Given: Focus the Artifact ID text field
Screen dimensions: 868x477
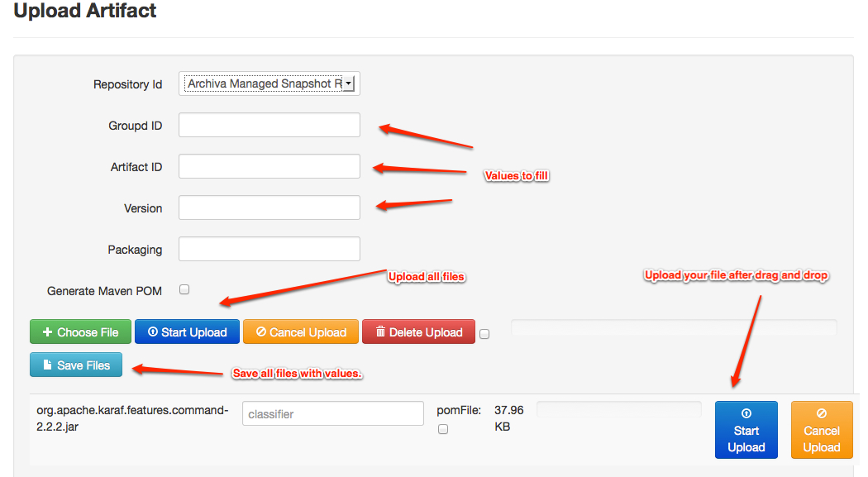Looking at the screenshot, I should pos(269,166).
